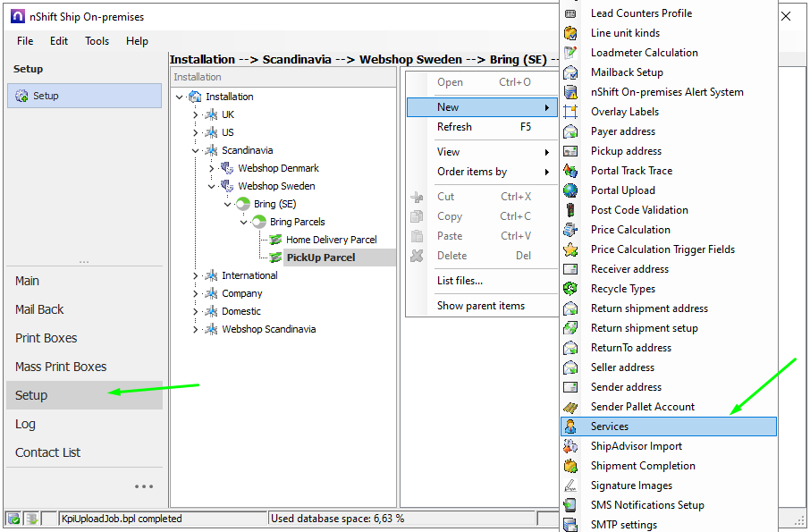Open SMTP settings from the submenu

click(626, 525)
